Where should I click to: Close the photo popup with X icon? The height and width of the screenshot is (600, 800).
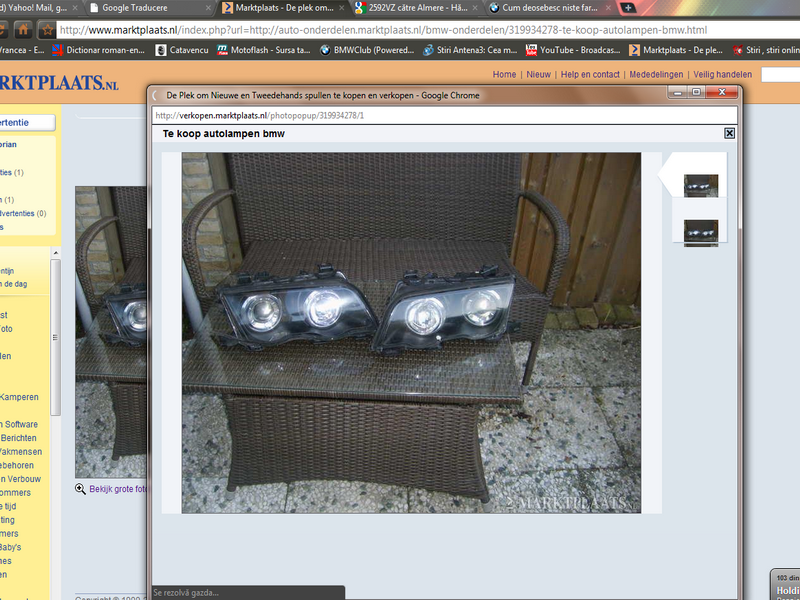[x=729, y=133]
